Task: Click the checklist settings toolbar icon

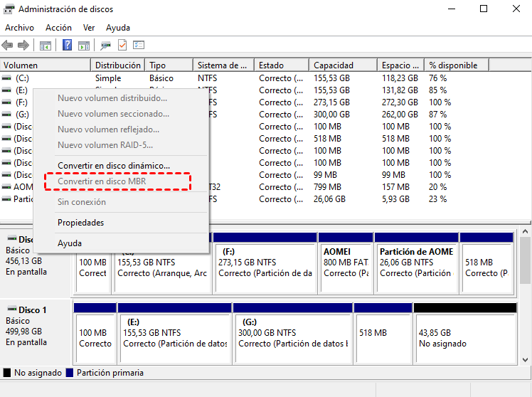Action: coord(138,46)
